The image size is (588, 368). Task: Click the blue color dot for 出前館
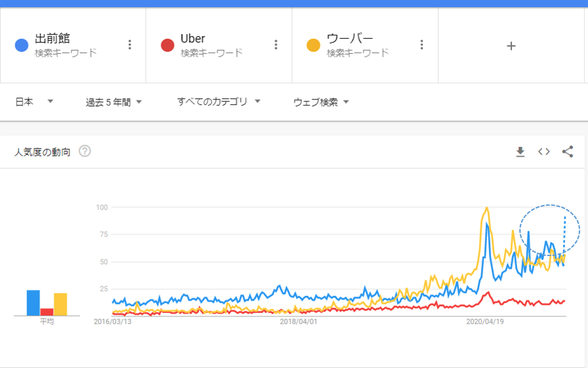pyautogui.click(x=22, y=45)
